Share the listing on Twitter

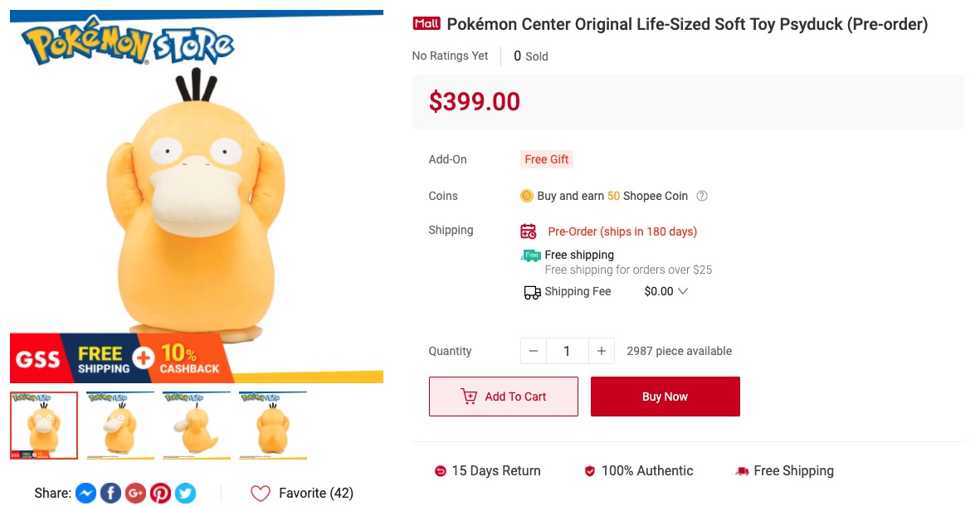pyautogui.click(x=185, y=493)
